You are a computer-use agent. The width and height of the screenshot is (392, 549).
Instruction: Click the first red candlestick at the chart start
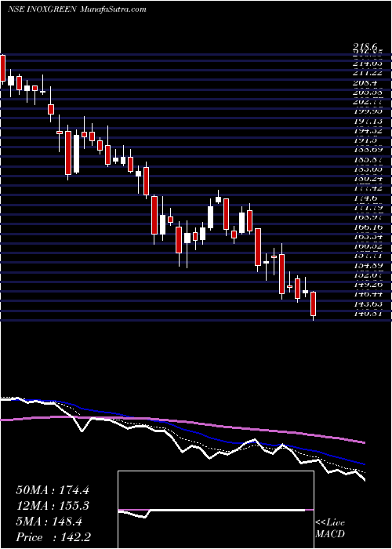click(x=2, y=68)
